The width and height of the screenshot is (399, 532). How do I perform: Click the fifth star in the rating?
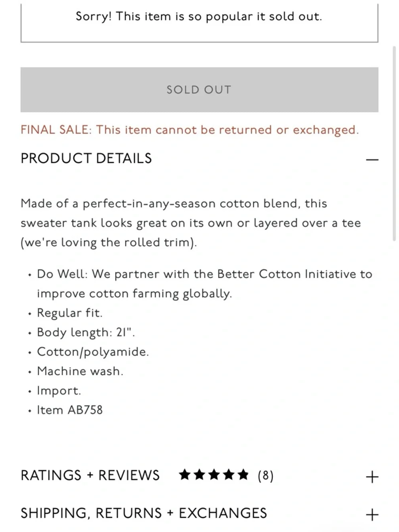click(x=243, y=475)
